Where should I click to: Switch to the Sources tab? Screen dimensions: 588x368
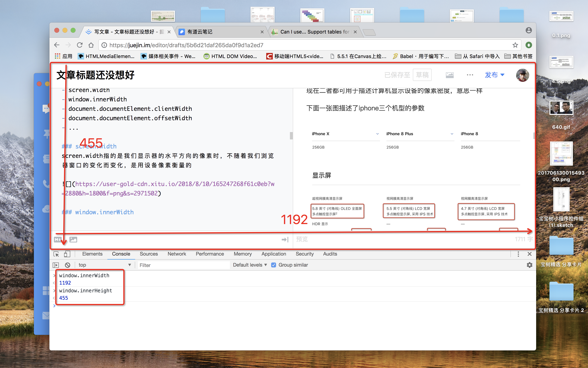(149, 254)
